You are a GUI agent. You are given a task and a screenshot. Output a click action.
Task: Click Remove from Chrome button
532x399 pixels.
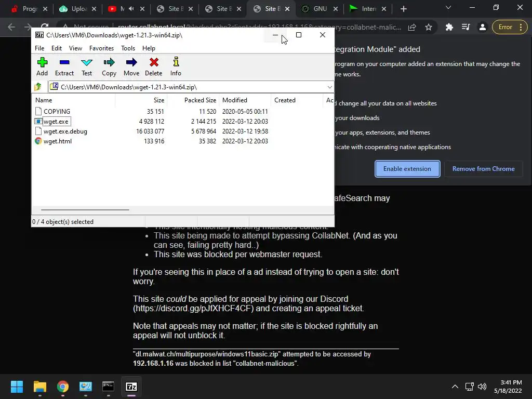[483, 169]
